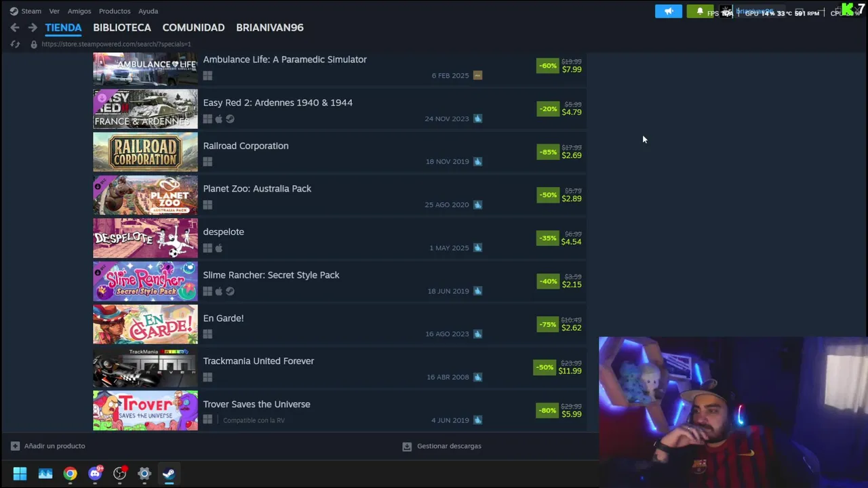Click the SteamOS icon under Slime Rancher pack
Screen dimensions: 868x488
point(230,291)
